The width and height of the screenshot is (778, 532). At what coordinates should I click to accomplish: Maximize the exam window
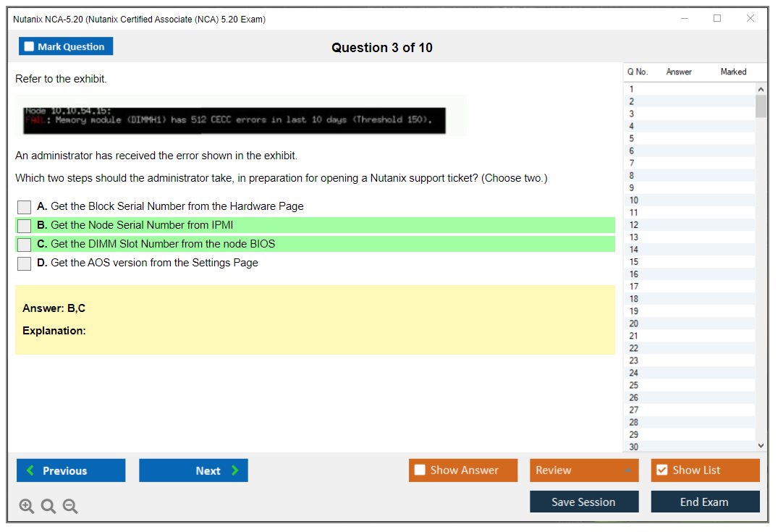tap(717, 19)
